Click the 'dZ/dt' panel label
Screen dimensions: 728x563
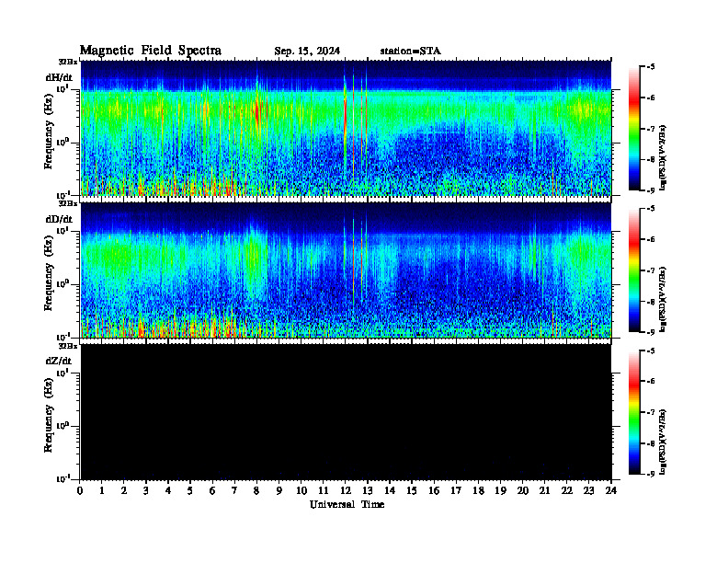(59, 361)
